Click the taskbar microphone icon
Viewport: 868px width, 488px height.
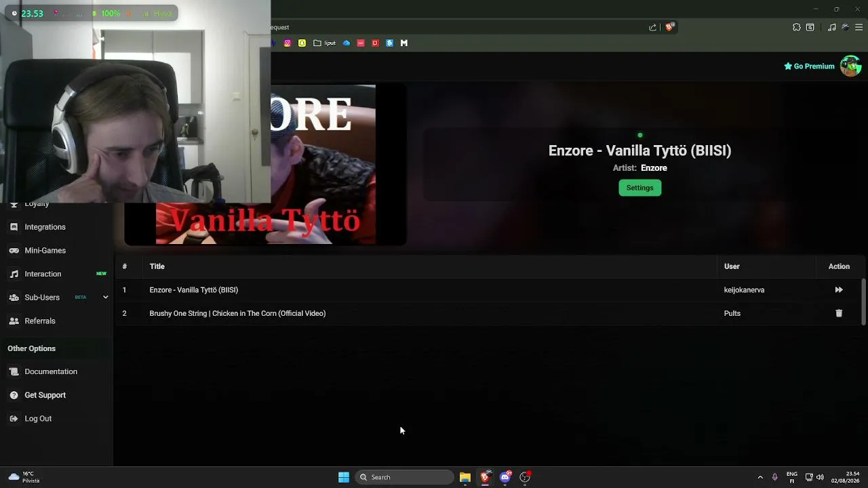click(775, 477)
